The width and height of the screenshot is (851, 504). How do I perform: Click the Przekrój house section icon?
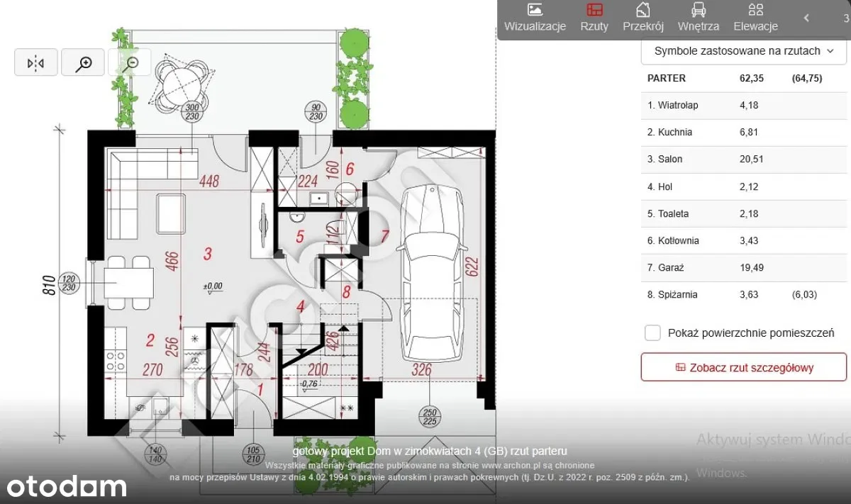[x=643, y=10]
